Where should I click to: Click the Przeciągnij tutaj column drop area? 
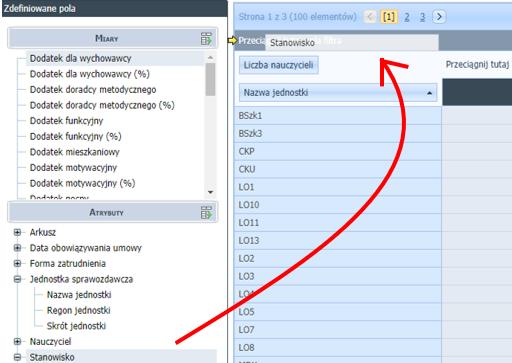coord(477,65)
